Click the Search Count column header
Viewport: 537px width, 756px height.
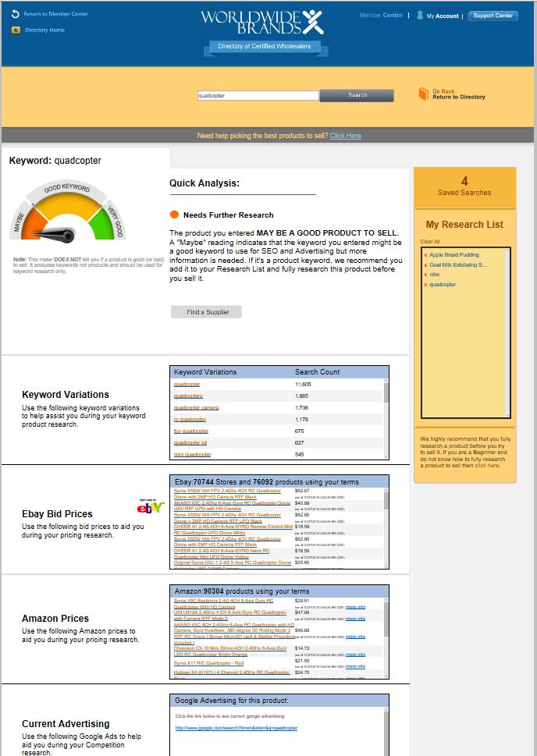point(317,372)
